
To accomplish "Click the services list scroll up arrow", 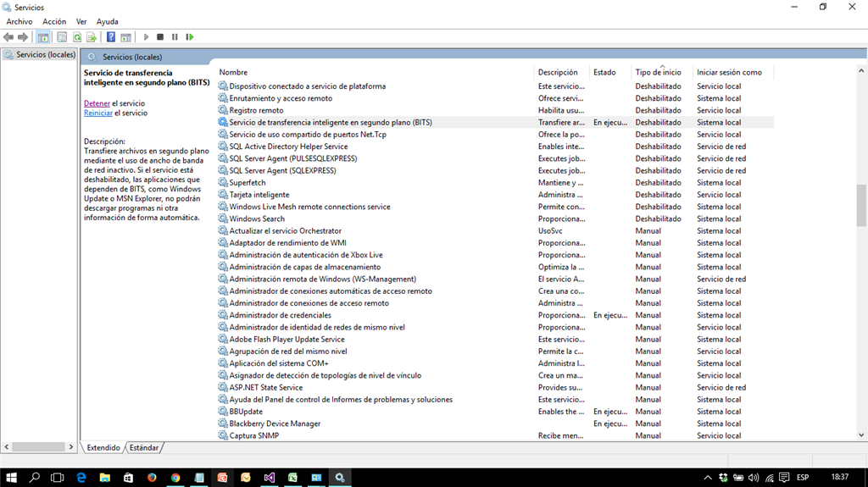I will [861, 71].
